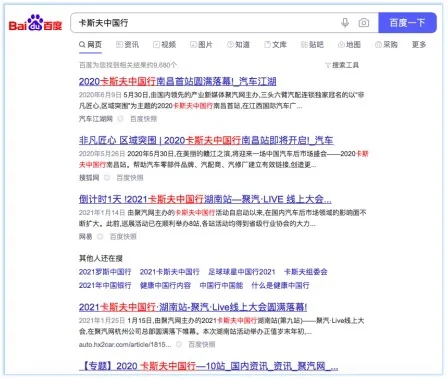The width and height of the screenshot is (448, 380).
Task: Click the 网易 source label
Action: pyautogui.click(x=86, y=237)
